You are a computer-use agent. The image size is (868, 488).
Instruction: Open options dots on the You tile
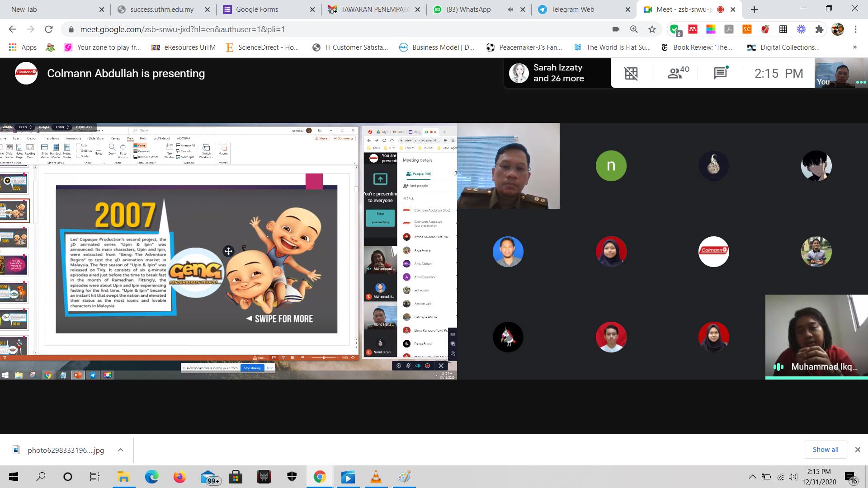click(861, 82)
